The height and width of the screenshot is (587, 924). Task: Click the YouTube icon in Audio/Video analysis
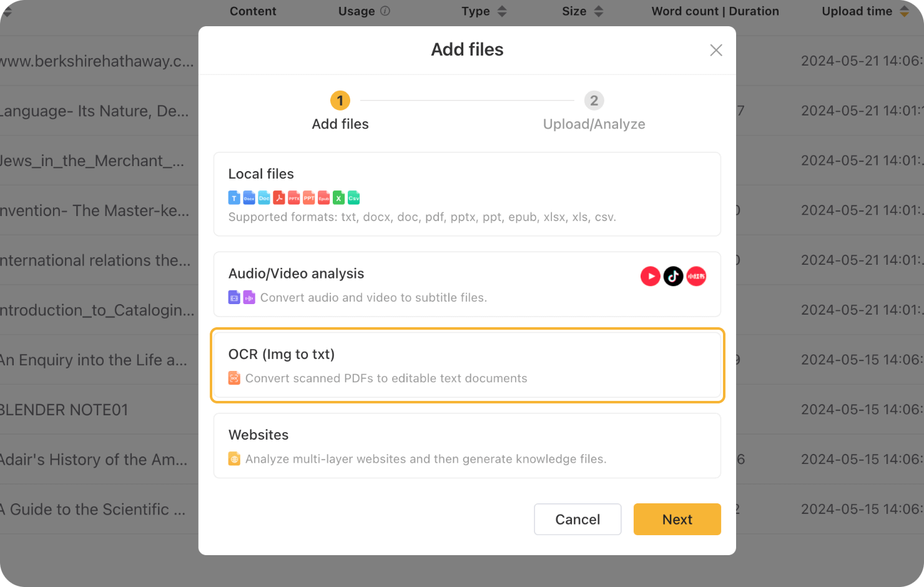click(x=650, y=276)
